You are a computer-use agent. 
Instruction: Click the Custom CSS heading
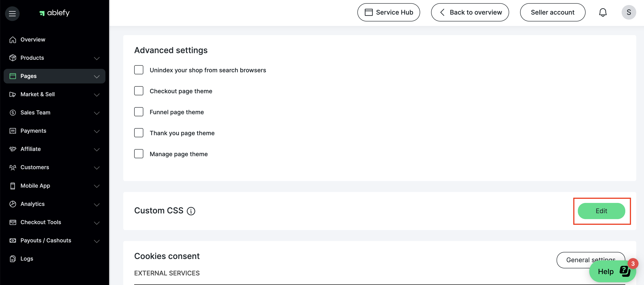tap(159, 211)
